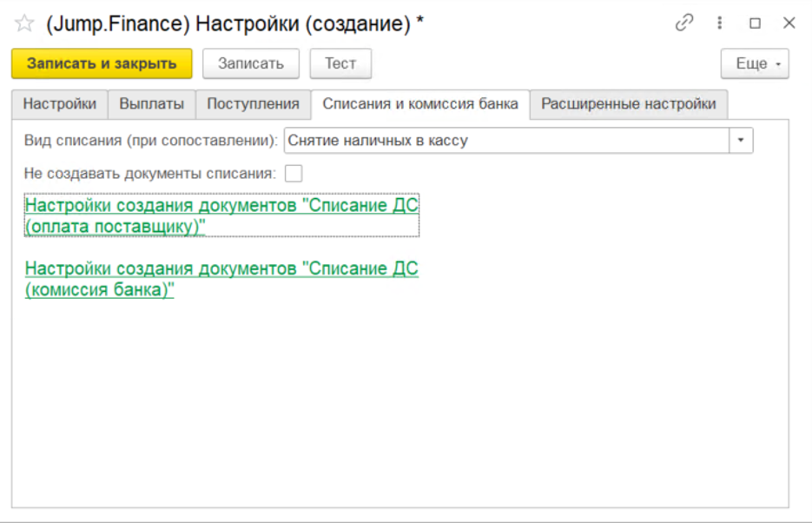Image resolution: width=812 pixels, height=523 pixels.
Task: Open the "Выплаты" tab
Action: 151,104
